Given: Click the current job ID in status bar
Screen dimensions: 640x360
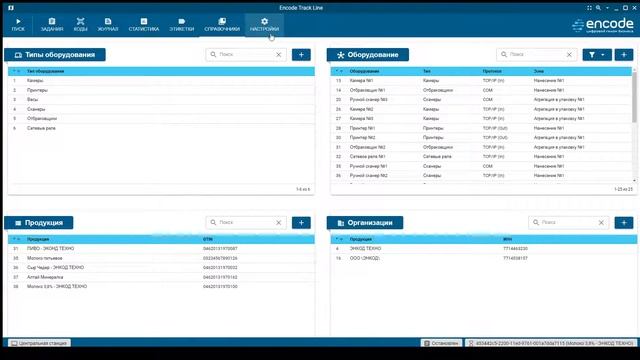Looking at the screenshot, I should [551, 343].
